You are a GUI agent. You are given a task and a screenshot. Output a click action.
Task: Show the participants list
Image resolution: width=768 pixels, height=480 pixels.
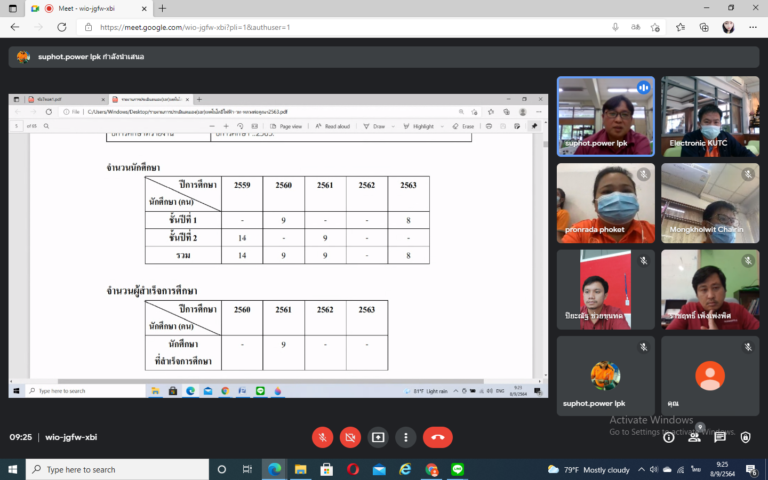click(x=694, y=436)
